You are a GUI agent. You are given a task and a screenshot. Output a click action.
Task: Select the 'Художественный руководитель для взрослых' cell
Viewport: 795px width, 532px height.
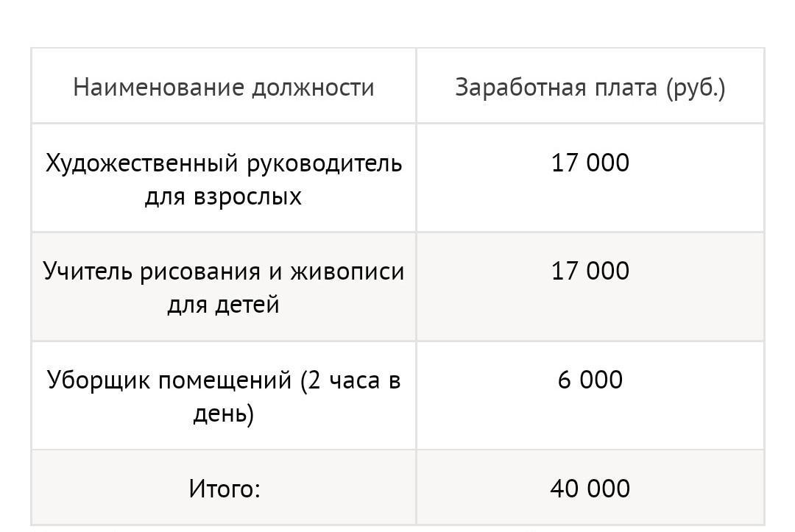coord(224,178)
